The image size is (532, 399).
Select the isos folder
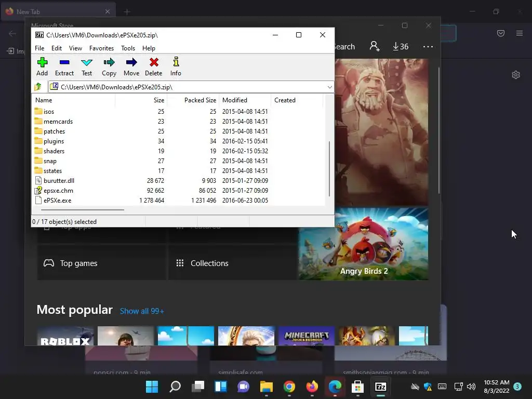point(48,112)
